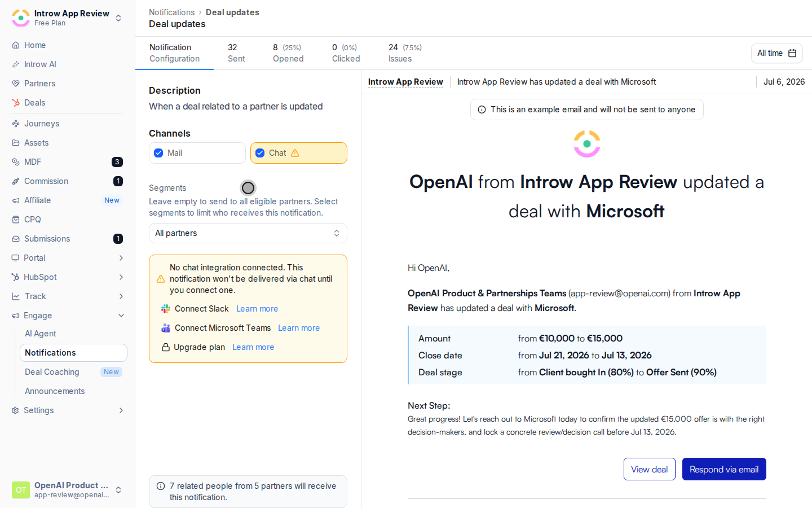Screen dimensions: 812x508
Task: Click the Assets folder icon
Action: (16, 143)
